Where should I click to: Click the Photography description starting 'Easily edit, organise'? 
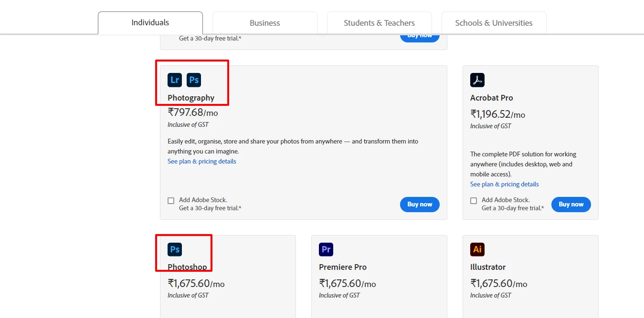coord(293,146)
